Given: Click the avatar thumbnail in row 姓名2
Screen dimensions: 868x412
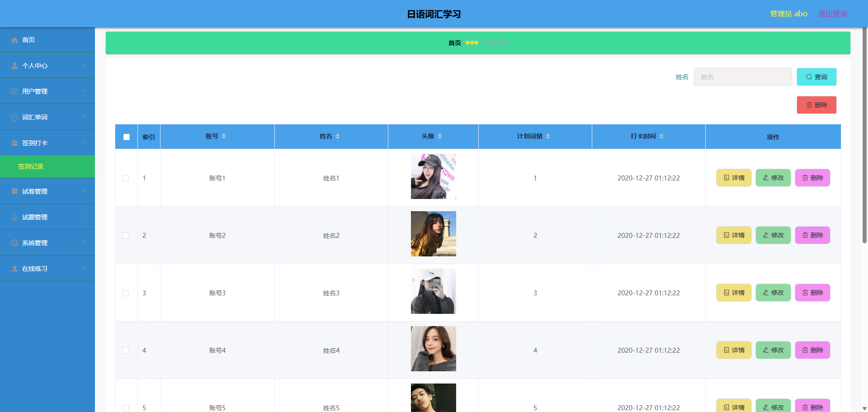Looking at the screenshot, I should [434, 234].
